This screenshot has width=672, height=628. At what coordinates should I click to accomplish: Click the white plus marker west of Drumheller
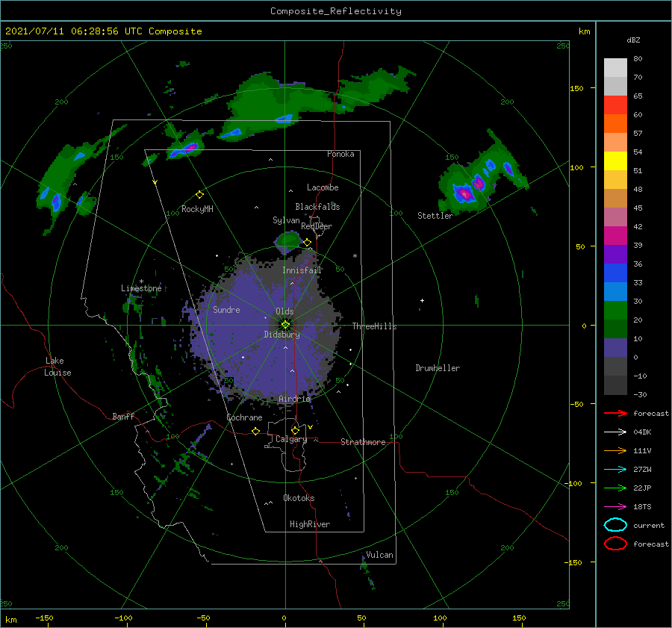(422, 300)
